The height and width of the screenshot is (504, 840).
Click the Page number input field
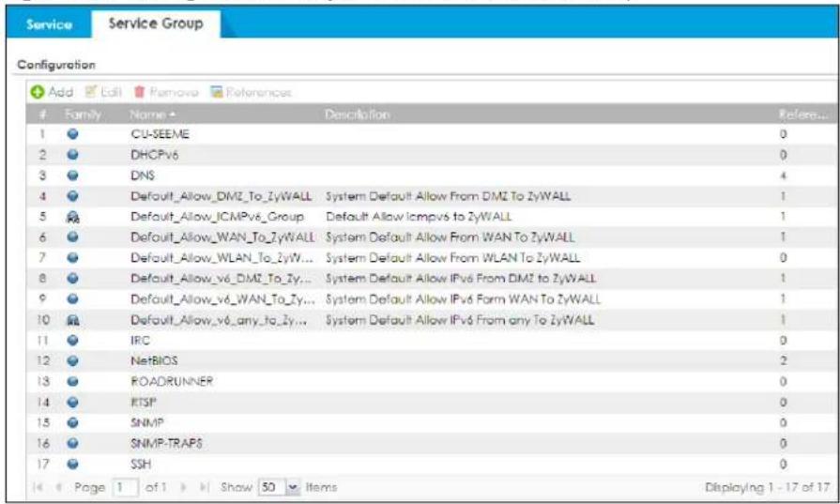pos(126,487)
